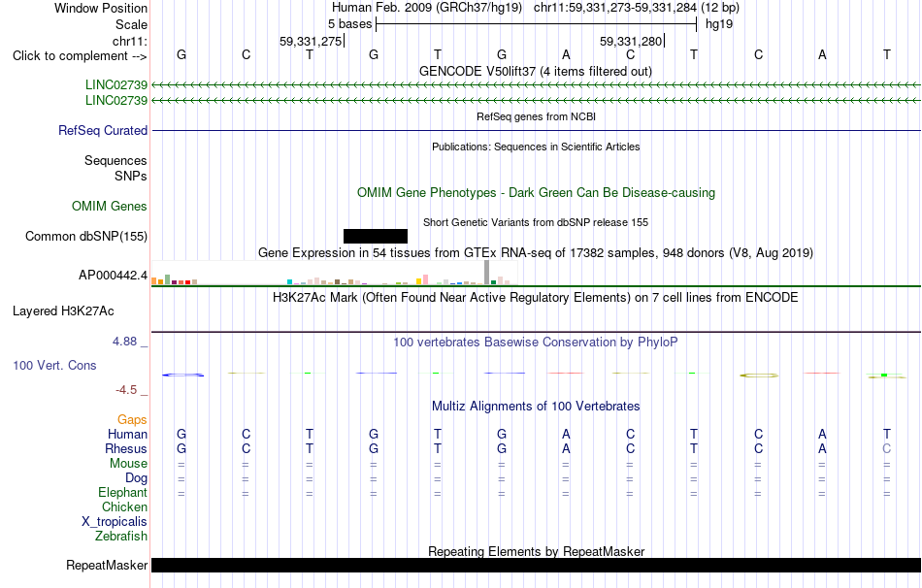Open 'Publications: Sequences in Scientific Articles' title

tap(536, 147)
